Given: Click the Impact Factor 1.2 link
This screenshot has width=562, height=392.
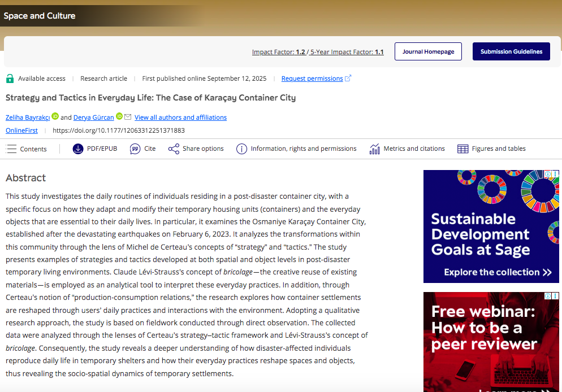Looking at the screenshot, I should 278,52.
